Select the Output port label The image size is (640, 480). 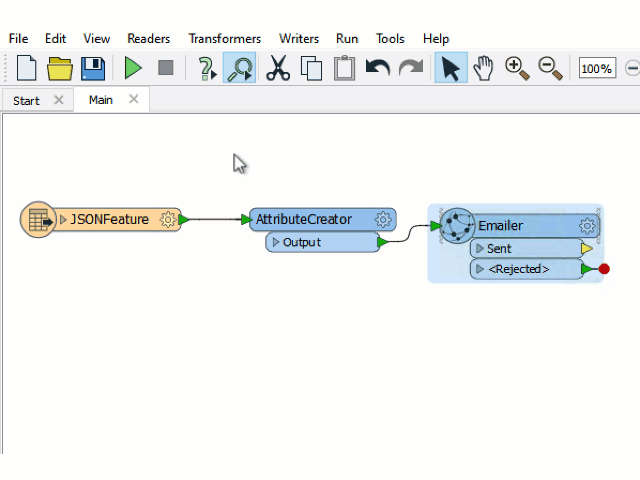302,242
